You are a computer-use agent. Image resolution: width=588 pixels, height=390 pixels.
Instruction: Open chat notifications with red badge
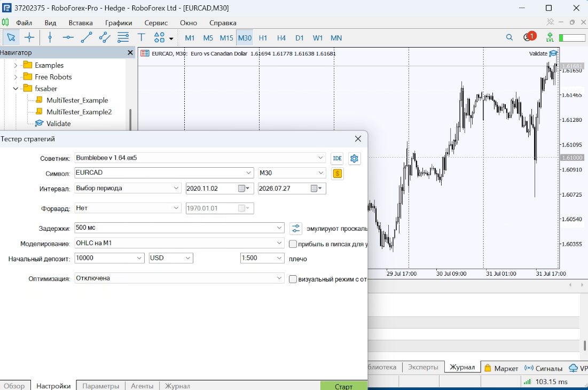[x=529, y=37]
